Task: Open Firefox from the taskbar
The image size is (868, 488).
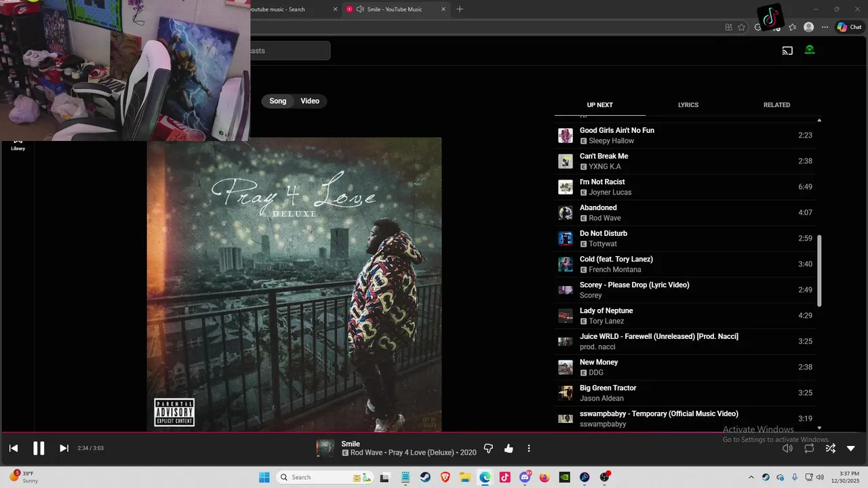Action: pyautogui.click(x=545, y=477)
